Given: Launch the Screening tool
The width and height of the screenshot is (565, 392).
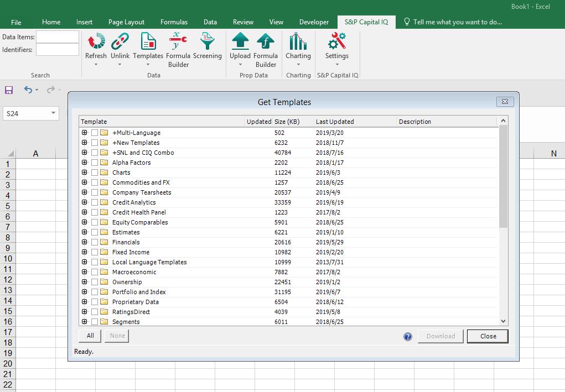Looking at the screenshot, I should (208, 42).
